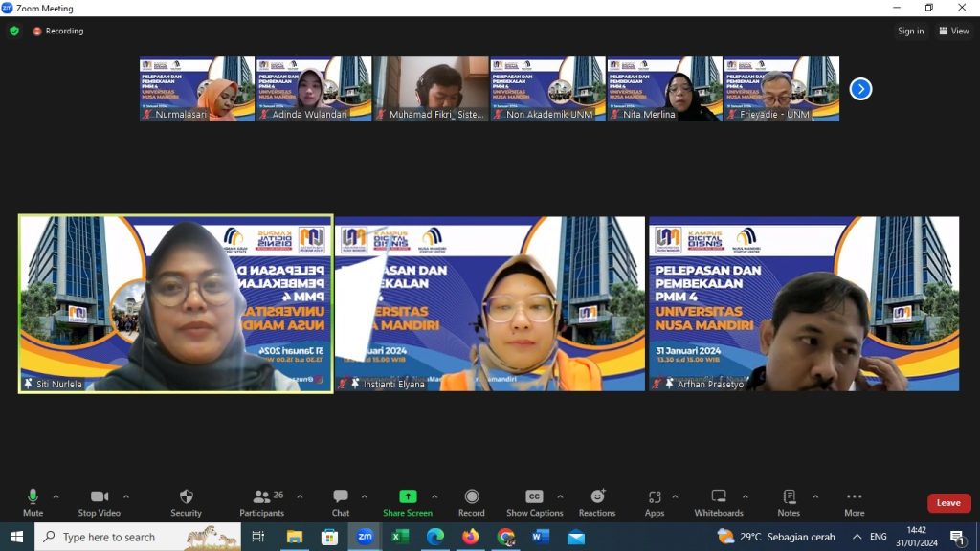This screenshot has width=980, height=551.
Task: Select Frieyadie - UNM video thumbnail
Action: (x=781, y=89)
